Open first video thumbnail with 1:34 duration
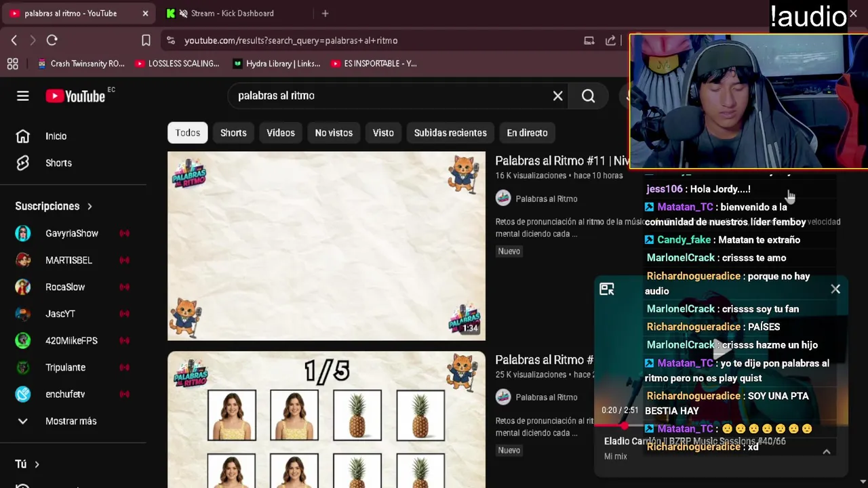Viewport: 868px width, 488px height. coord(326,246)
